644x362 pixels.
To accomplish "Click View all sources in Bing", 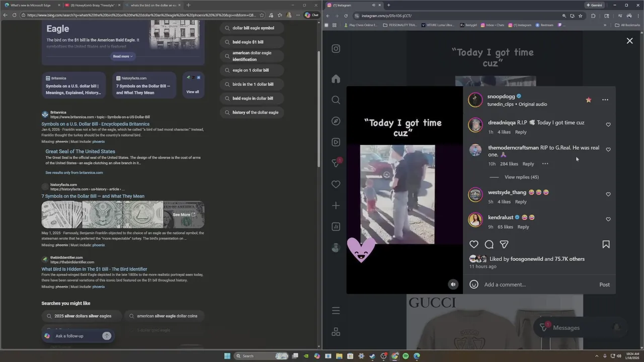I will pyautogui.click(x=193, y=84).
